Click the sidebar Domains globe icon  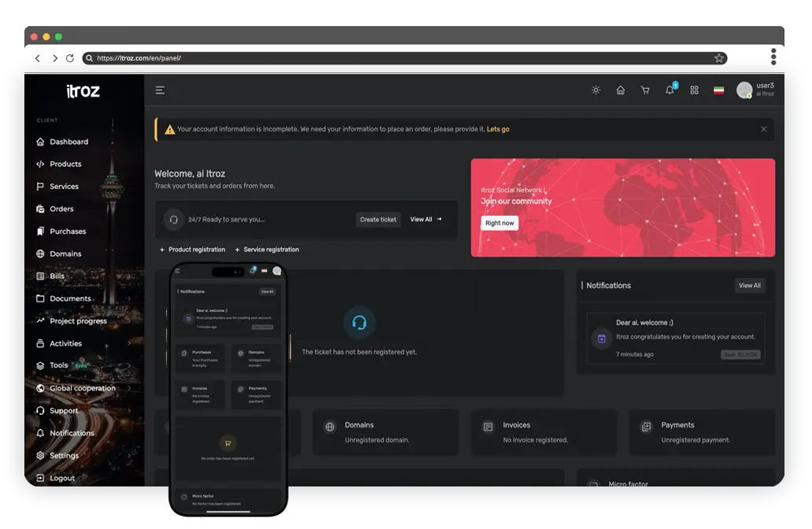[x=40, y=254]
